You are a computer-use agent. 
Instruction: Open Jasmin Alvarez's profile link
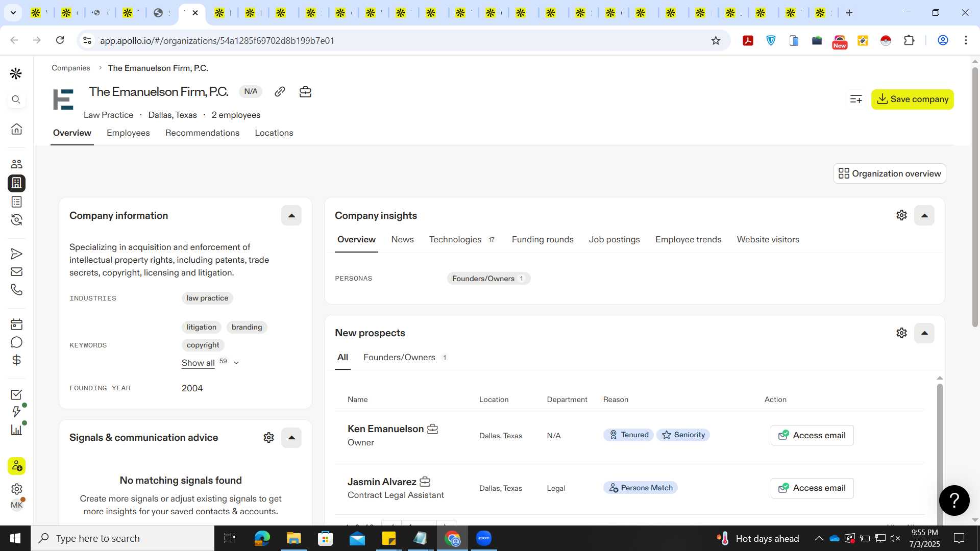click(x=382, y=482)
